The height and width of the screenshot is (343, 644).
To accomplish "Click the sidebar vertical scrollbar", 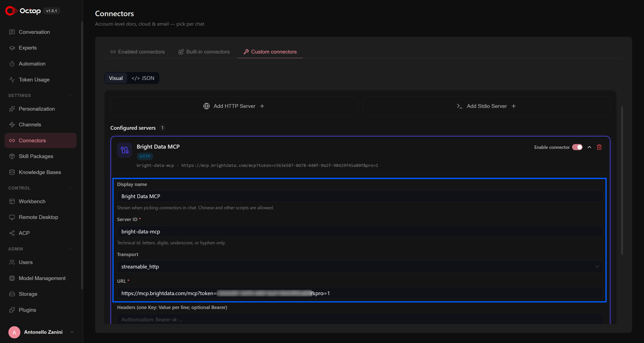I will point(82,155).
